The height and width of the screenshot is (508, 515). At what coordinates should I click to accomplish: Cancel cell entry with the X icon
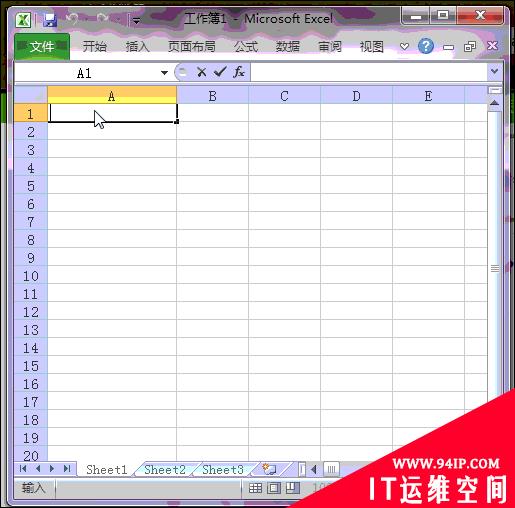tap(202, 72)
